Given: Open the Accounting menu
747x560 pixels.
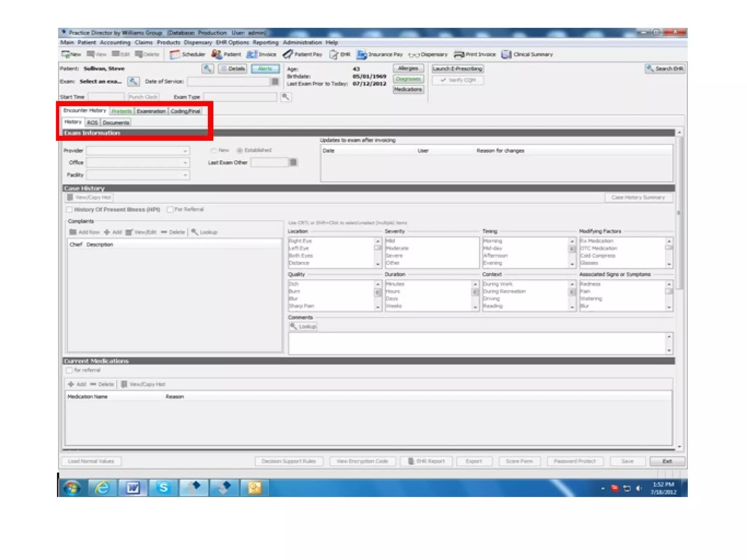Looking at the screenshot, I should point(115,43).
